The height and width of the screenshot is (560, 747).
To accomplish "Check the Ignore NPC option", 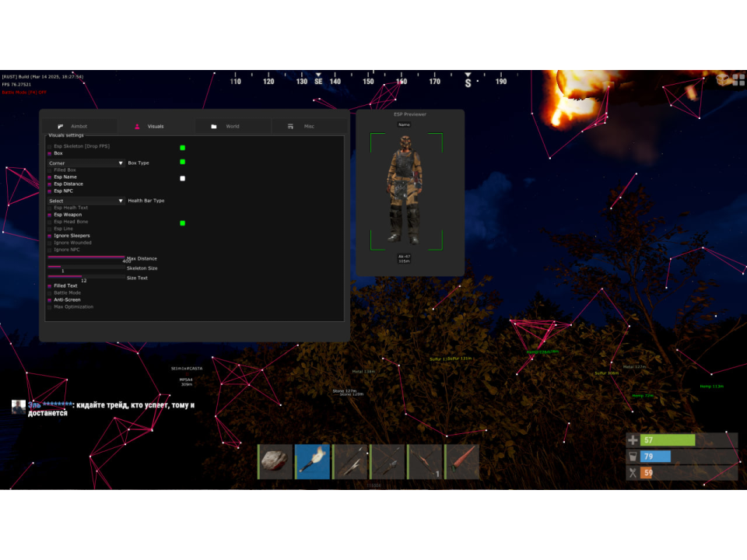I will pyautogui.click(x=50, y=250).
